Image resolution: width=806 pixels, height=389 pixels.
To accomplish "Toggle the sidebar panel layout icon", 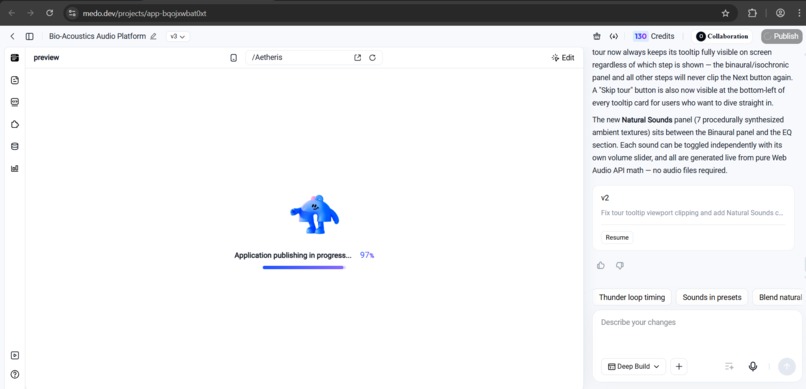I will 30,36.
